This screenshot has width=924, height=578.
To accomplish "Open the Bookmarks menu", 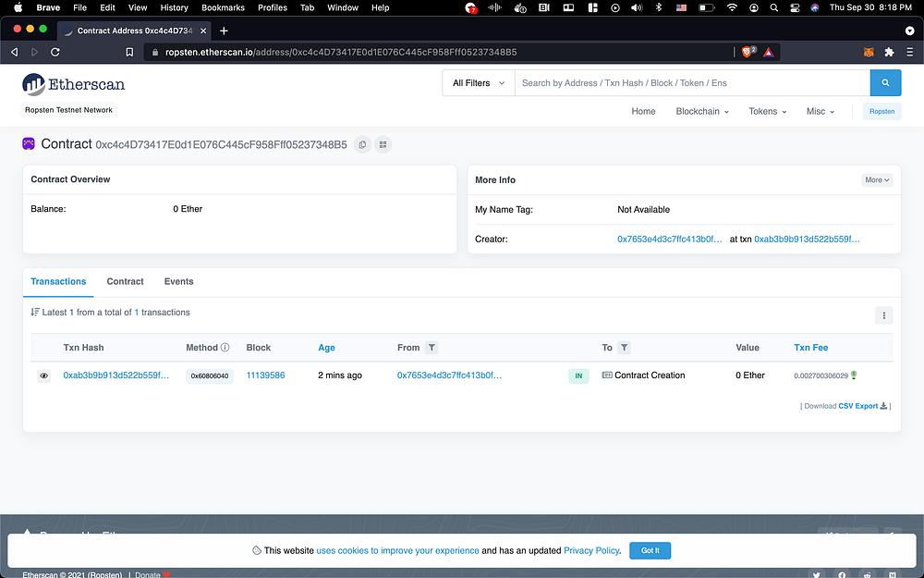I will coord(223,7).
